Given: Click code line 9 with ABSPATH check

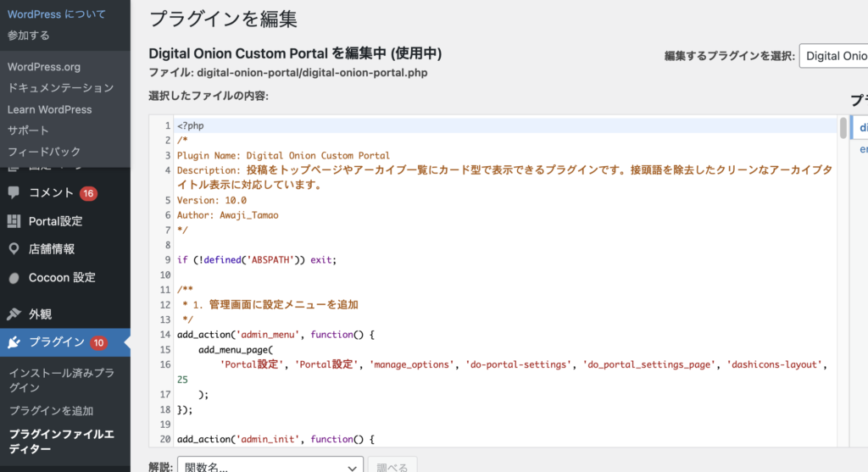Looking at the screenshot, I should click(x=257, y=259).
